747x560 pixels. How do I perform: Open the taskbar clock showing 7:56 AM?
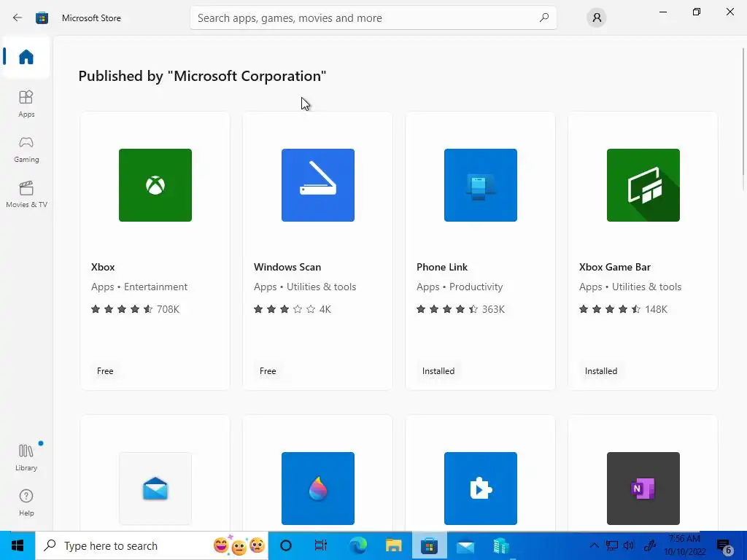tap(684, 545)
